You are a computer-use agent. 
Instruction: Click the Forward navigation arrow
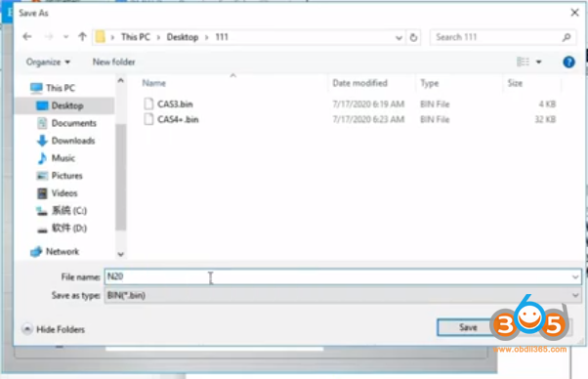[x=49, y=37]
